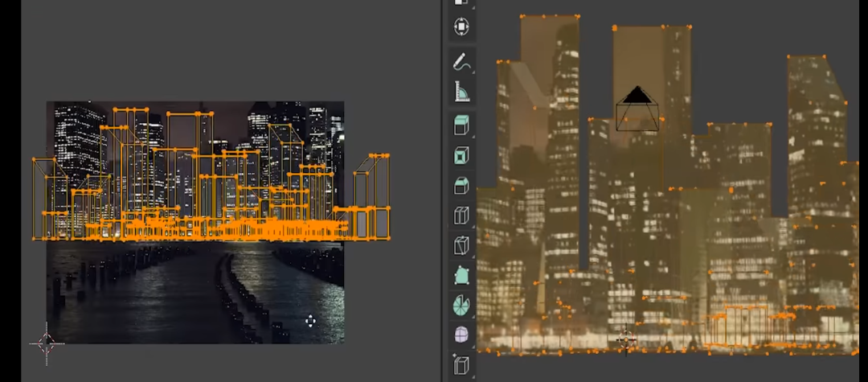Activate the Knife tool
Screen dimensions: 868x382
(x=461, y=245)
